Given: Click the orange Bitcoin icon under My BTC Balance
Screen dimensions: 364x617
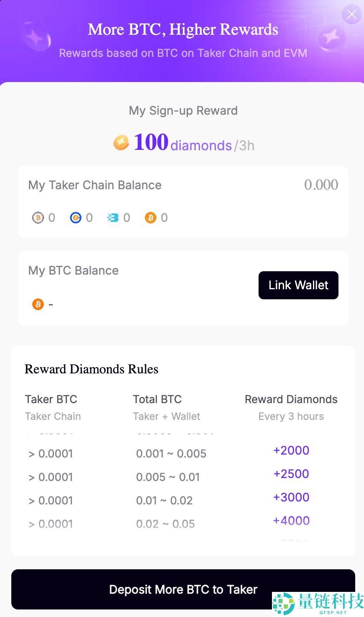Looking at the screenshot, I should 38,304.
